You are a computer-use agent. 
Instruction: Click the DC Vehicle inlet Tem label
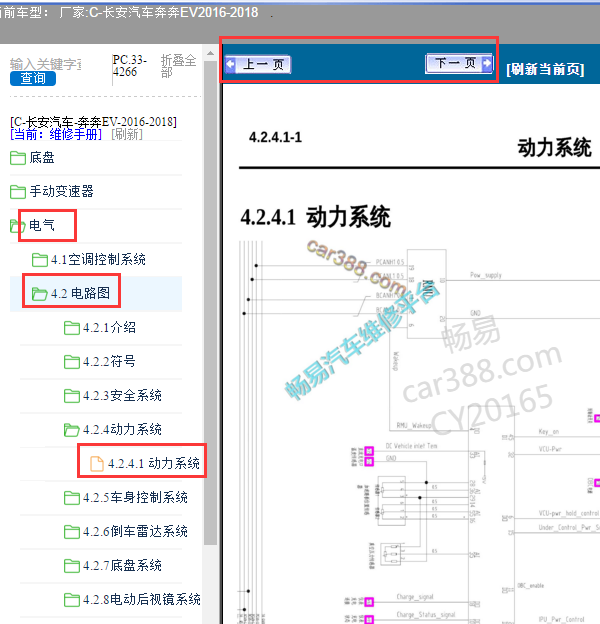(x=411, y=446)
